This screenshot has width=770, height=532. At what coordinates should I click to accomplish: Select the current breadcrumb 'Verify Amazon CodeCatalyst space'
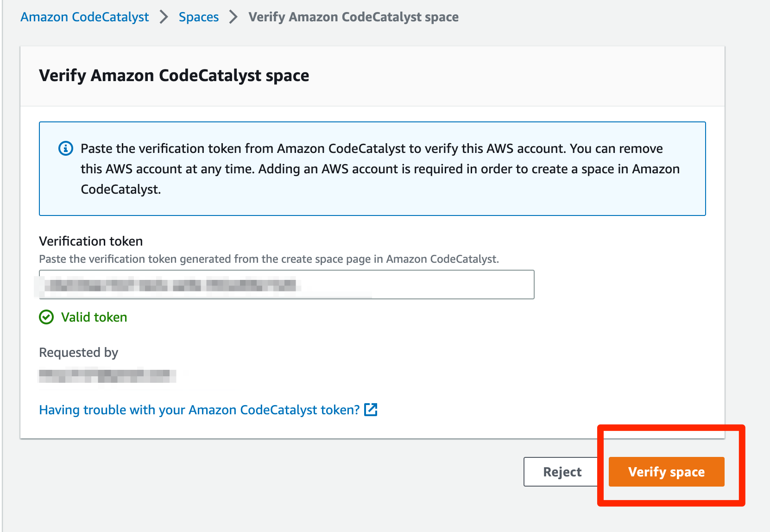(x=353, y=17)
